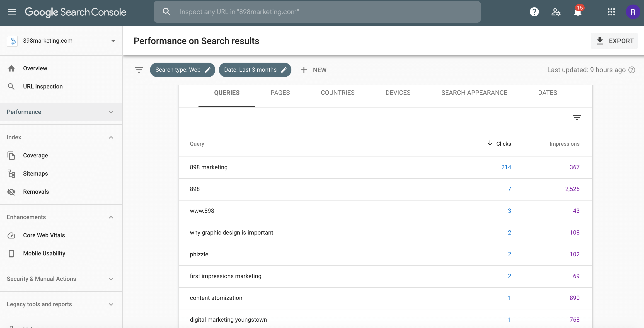This screenshot has width=644, height=328.
Task: Click the table filter rows icon
Action: pyautogui.click(x=576, y=117)
